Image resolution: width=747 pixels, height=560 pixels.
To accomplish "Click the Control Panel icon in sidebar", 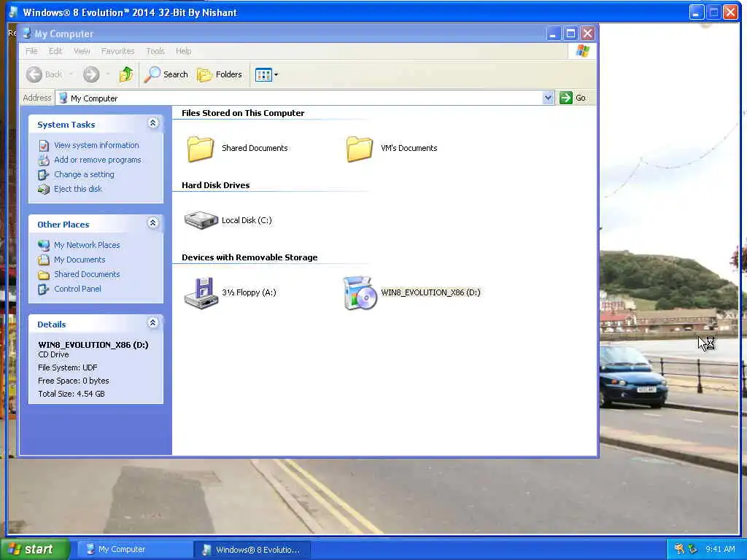I will pyautogui.click(x=44, y=289).
